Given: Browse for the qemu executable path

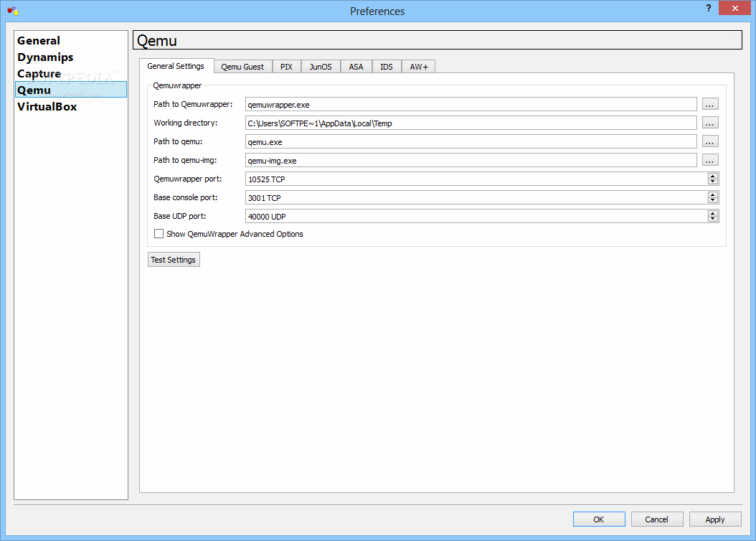Looking at the screenshot, I should click(x=709, y=142).
